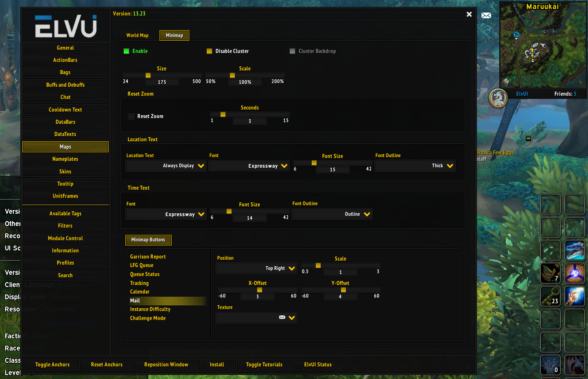Click the Toggle Tutorials button

point(264,364)
